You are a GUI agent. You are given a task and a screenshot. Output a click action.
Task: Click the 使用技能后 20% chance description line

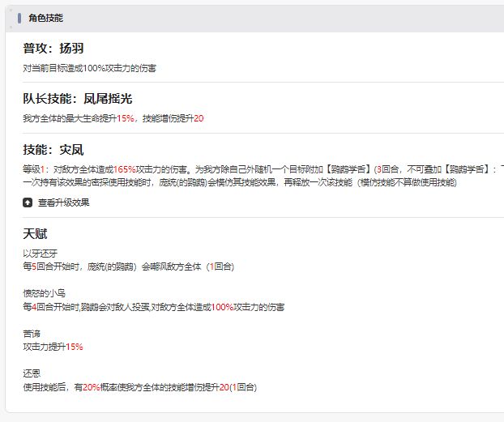point(139,387)
